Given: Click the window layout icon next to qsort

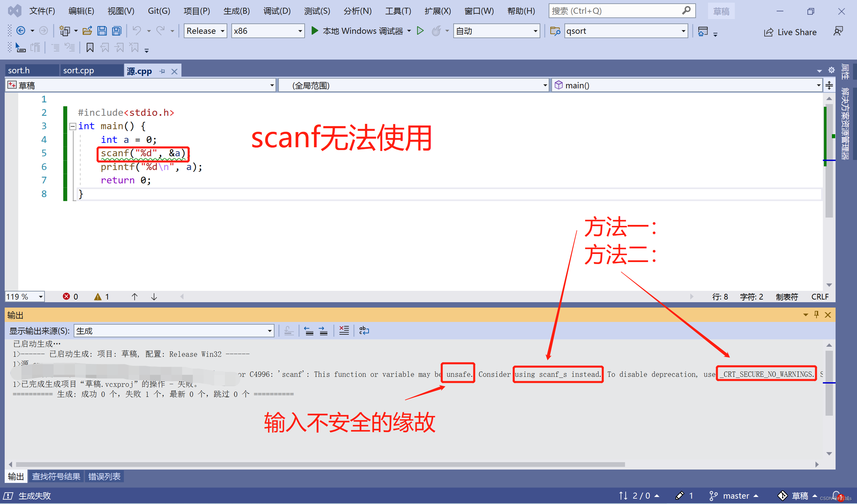Looking at the screenshot, I should 703,31.
